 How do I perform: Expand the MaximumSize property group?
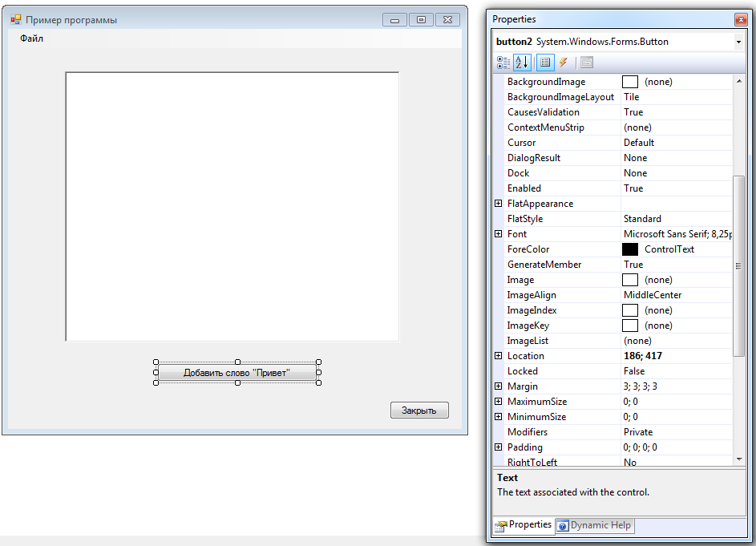[499, 402]
